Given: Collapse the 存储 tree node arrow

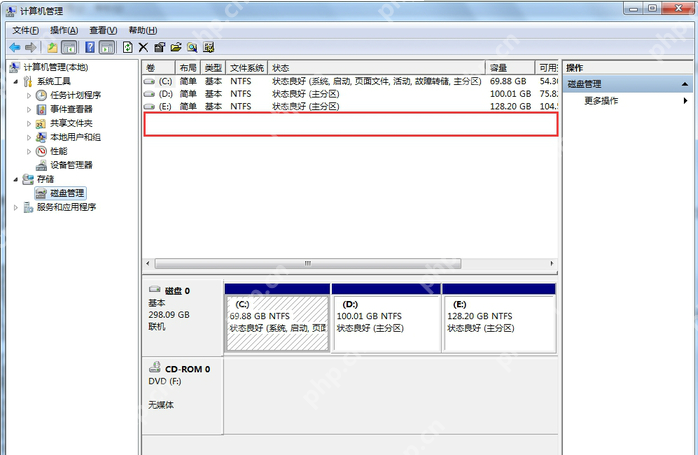Looking at the screenshot, I should pos(16,179).
